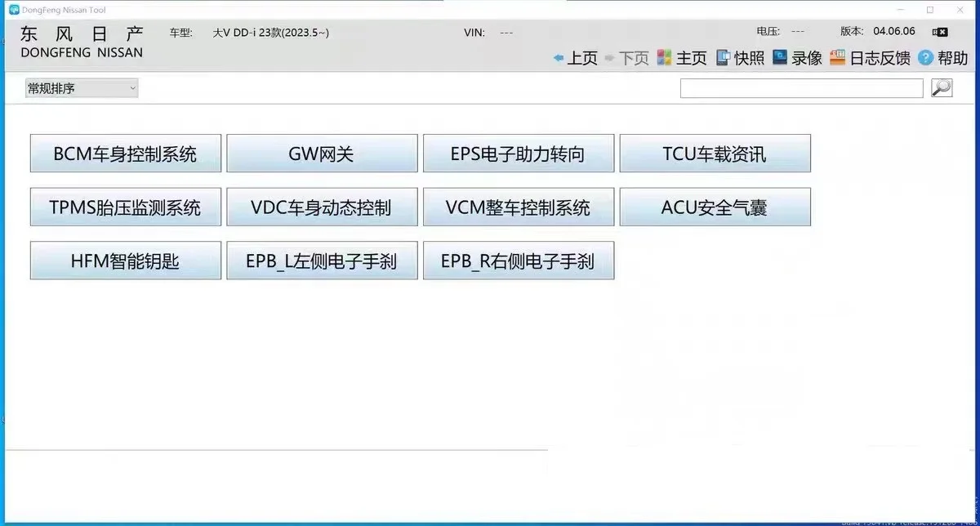Take a 快照 snapshot
The width and height of the screenshot is (980, 526).
coord(749,58)
